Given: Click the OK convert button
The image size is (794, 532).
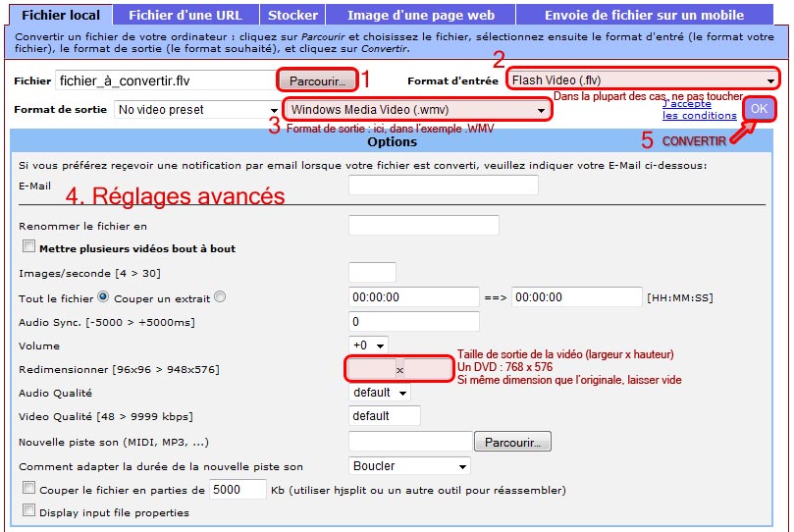Looking at the screenshot, I should [759, 109].
